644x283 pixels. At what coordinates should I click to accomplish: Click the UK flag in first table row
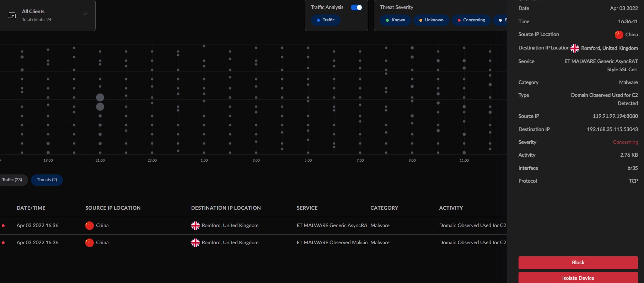(195, 226)
